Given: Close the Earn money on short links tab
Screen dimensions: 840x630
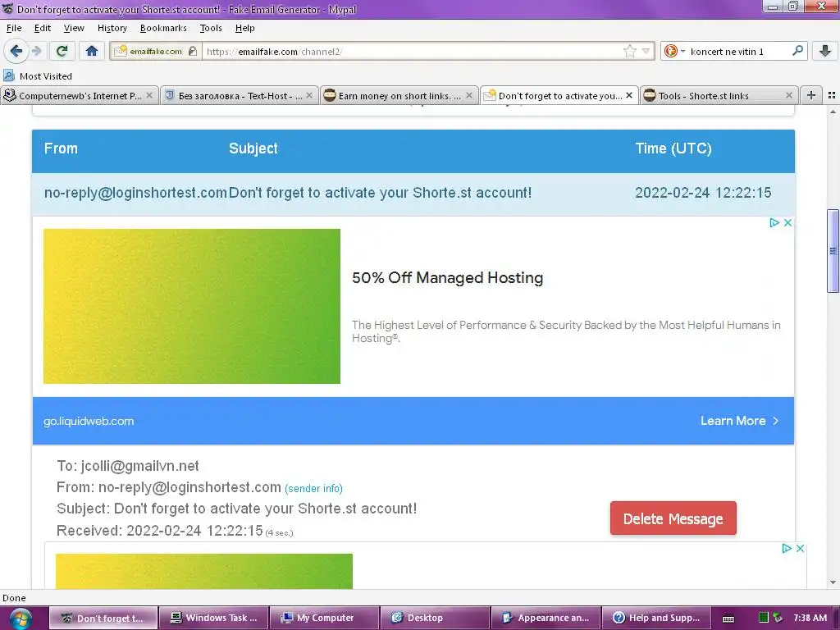Looking at the screenshot, I should 469,95.
